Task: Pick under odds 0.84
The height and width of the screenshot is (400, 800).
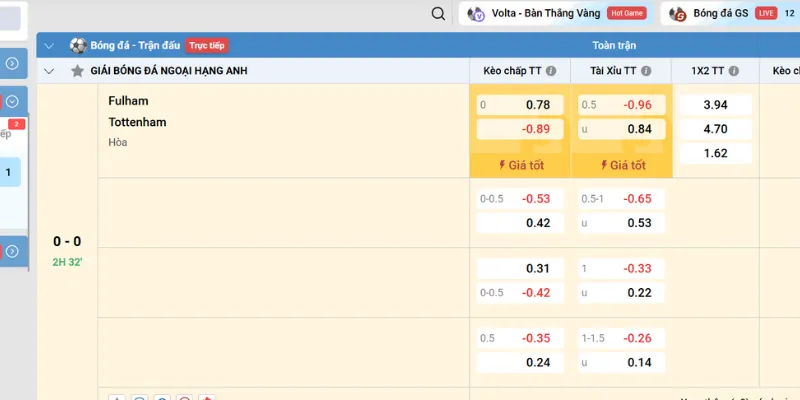Action: (621, 129)
